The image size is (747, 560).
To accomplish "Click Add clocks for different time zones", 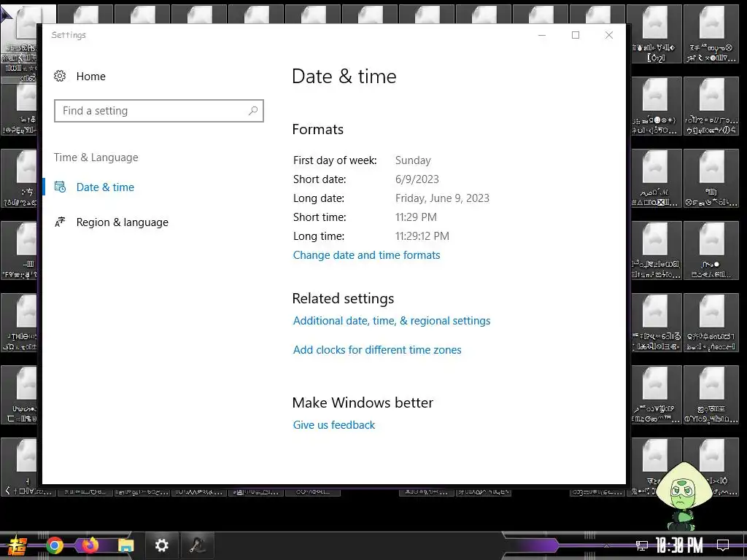I will click(377, 350).
